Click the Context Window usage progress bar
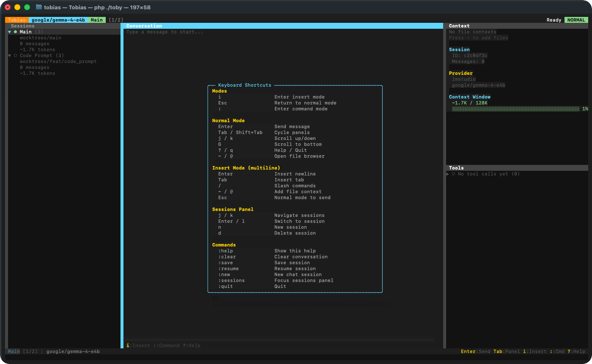 515,109
